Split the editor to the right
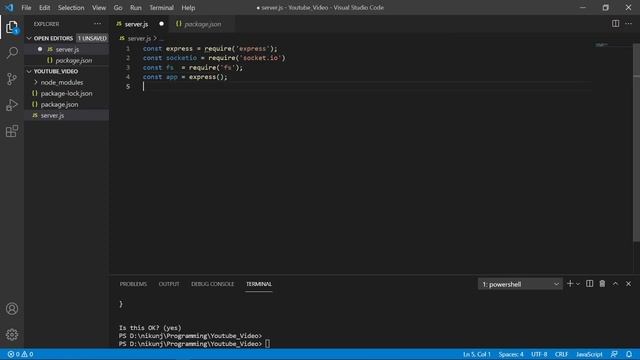Image resolution: width=640 pixels, height=360 pixels. point(615,24)
